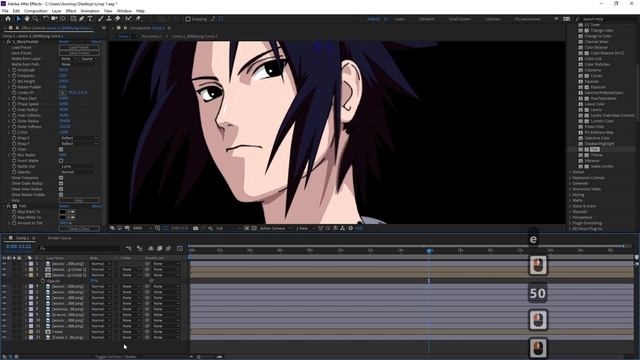Open the Effect menu
This screenshot has width=640, height=360.
click(x=71, y=11)
